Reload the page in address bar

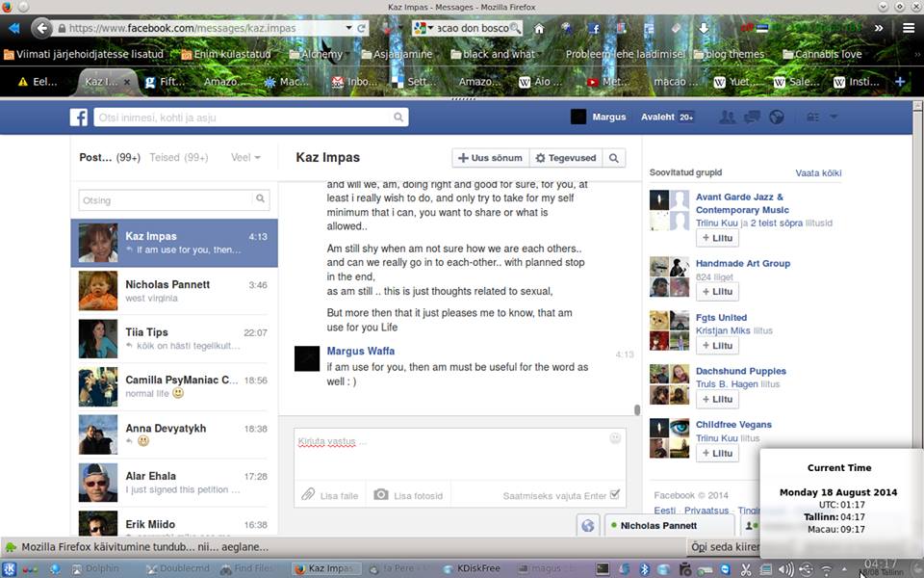tap(361, 28)
